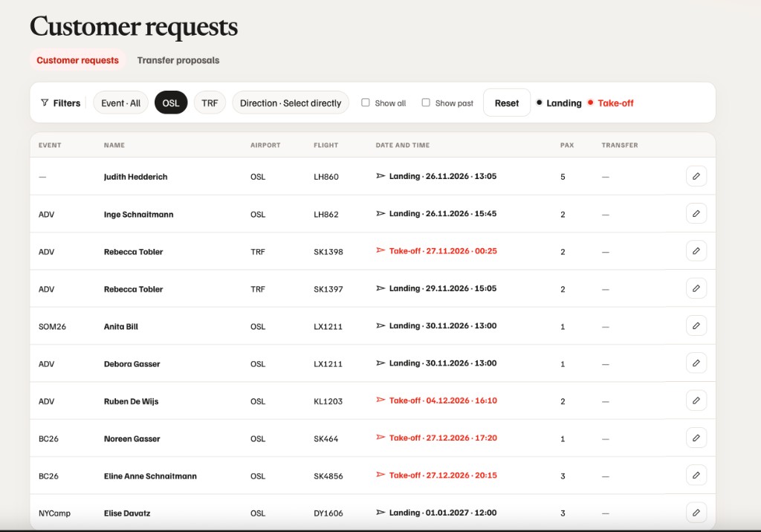
Task: Click the red Take-off legend dot
Action: 590,103
